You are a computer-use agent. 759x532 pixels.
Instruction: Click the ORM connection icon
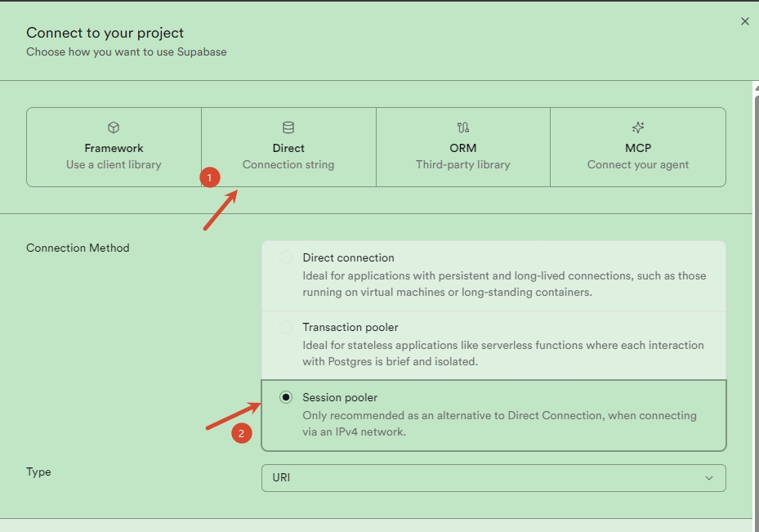462,127
